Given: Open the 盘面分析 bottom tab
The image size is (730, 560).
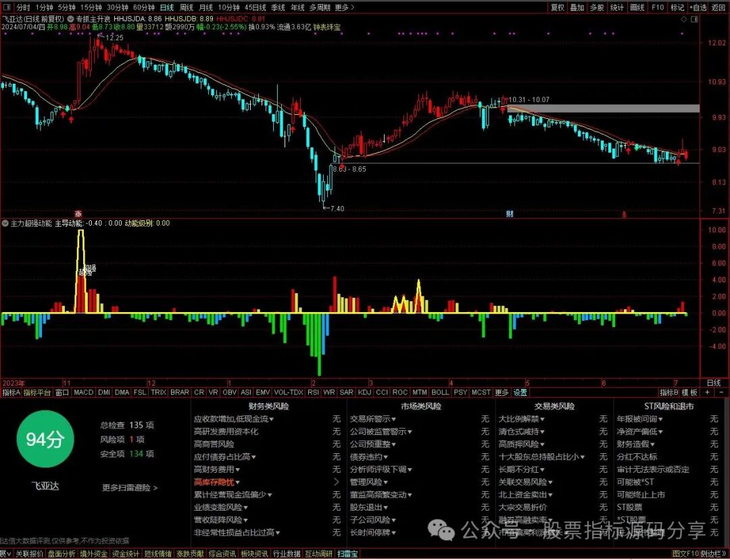Looking at the screenshot, I should [x=61, y=554].
